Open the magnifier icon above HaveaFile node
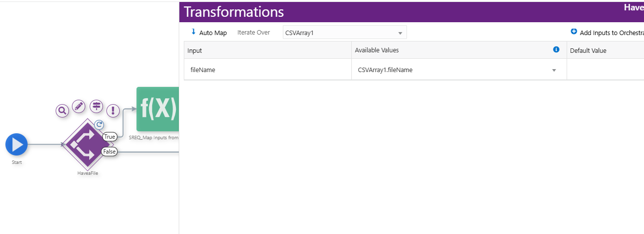The width and height of the screenshot is (644, 234). [x=62, y=111]
